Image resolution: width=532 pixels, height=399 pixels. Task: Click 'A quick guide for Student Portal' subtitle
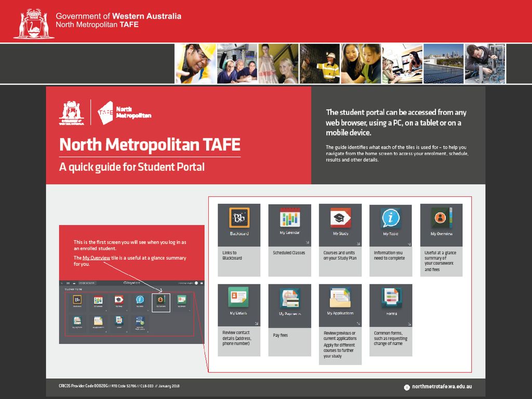pyautogui.click(x=132, y=167)
